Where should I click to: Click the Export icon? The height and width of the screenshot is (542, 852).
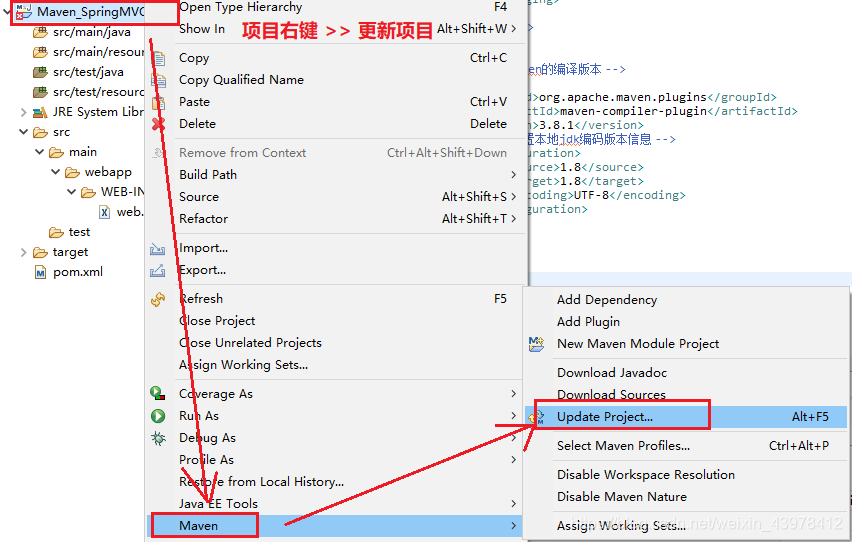click(x=158, y=270)
